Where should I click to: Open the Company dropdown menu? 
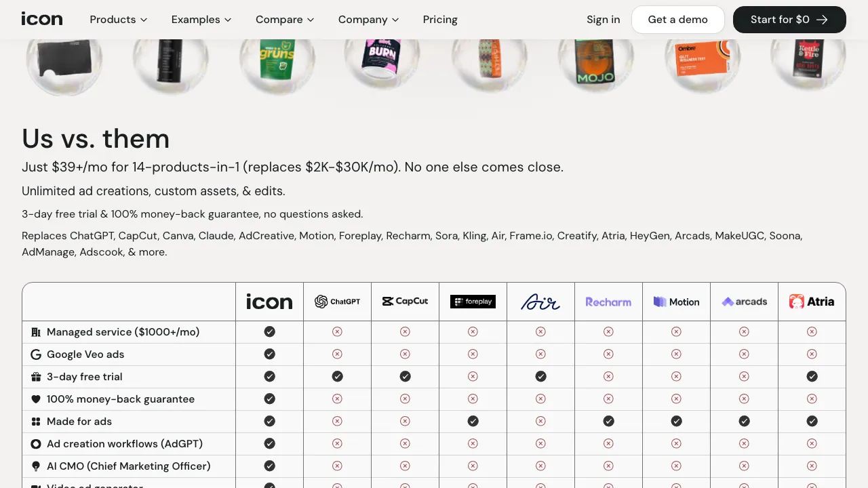click(x=368, y=20)
